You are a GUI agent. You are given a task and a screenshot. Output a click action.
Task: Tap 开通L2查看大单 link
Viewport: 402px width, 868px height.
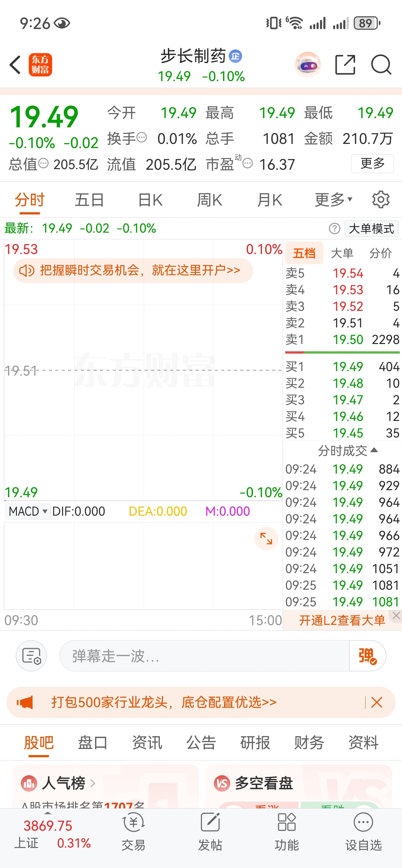coord(342,620)
